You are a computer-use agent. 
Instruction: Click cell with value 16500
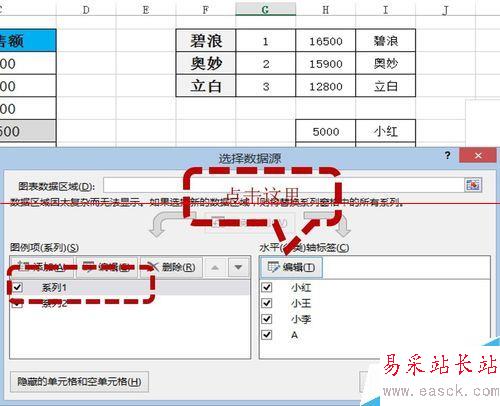point(325,40)
